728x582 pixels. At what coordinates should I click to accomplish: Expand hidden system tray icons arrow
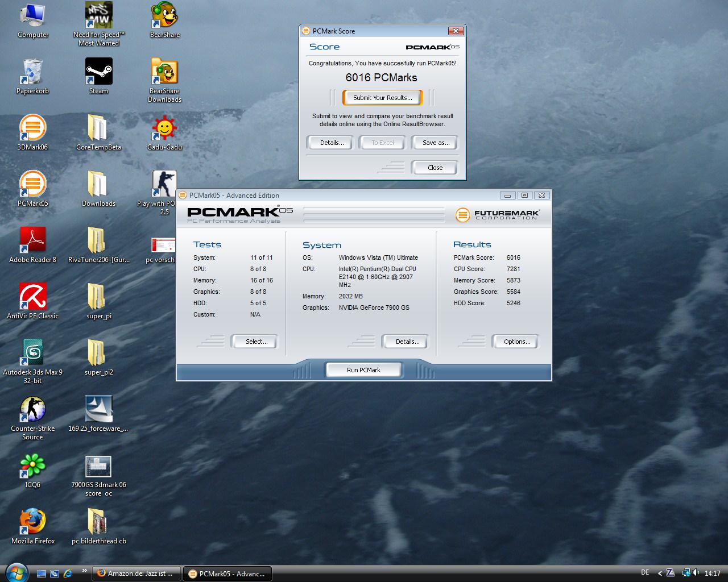(x=660, y=573)
